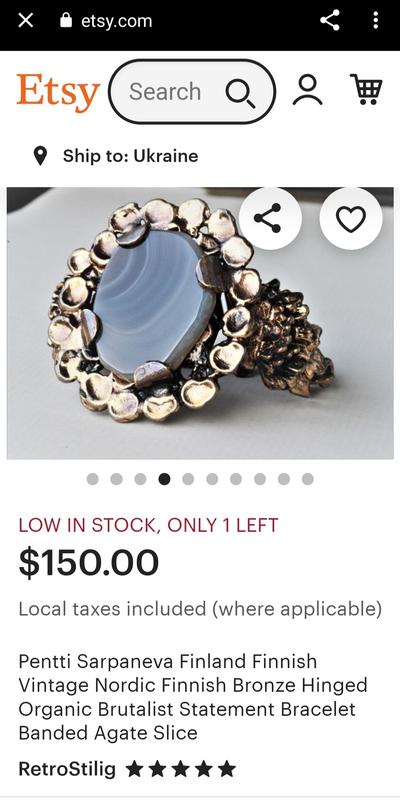Viewport: 400px width, 800px height.
Task: Go to Etsy home via the logo
Action: [58, 92]
